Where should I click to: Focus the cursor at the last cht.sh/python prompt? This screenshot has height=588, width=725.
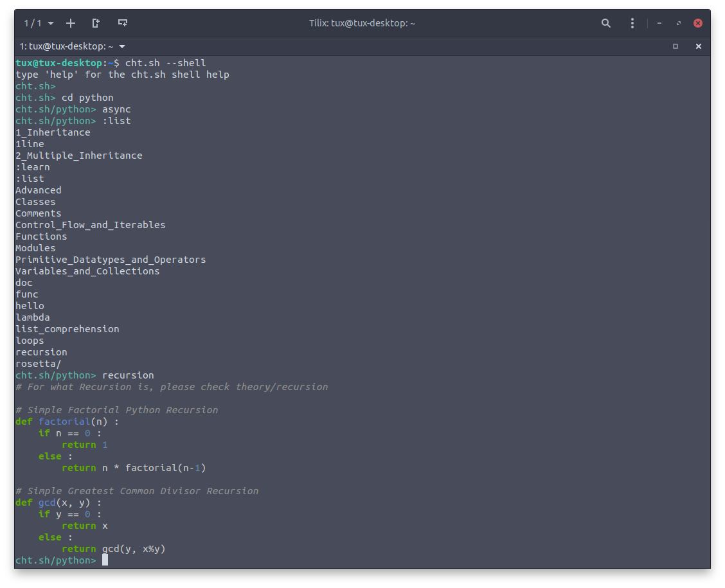[105, 560]
